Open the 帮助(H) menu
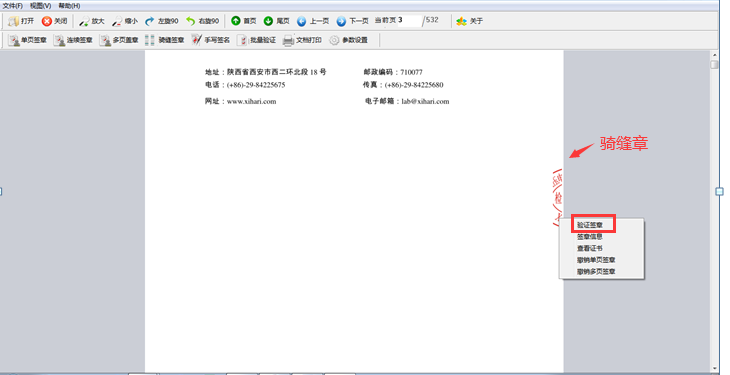The image size is (730, 375). (x=69, y=6)
